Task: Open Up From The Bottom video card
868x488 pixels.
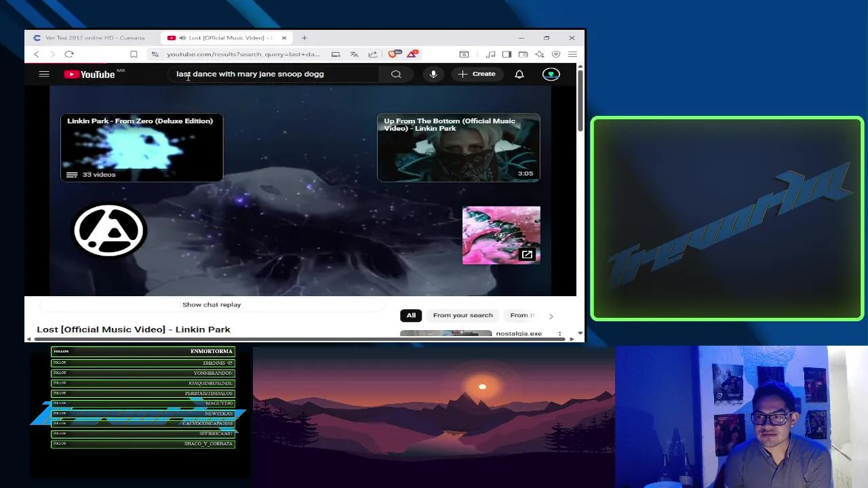Action: tap(458, 148)
